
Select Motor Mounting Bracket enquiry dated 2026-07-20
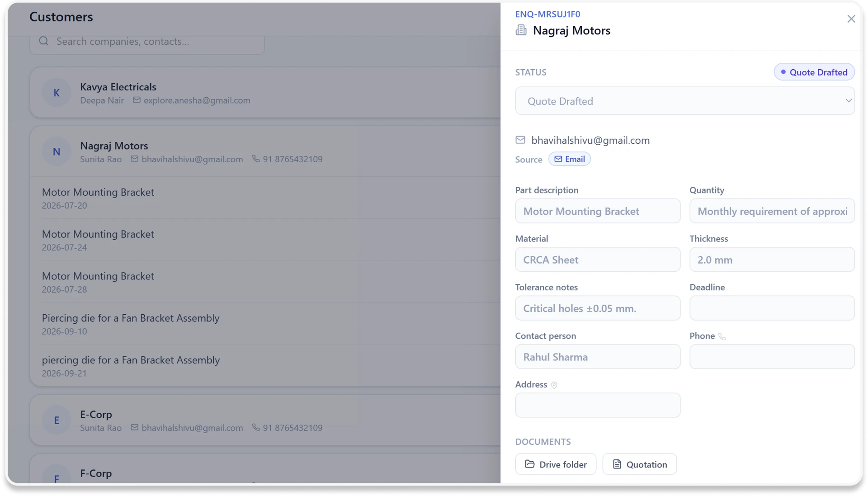pyautogui.click(x=271, y=198)
